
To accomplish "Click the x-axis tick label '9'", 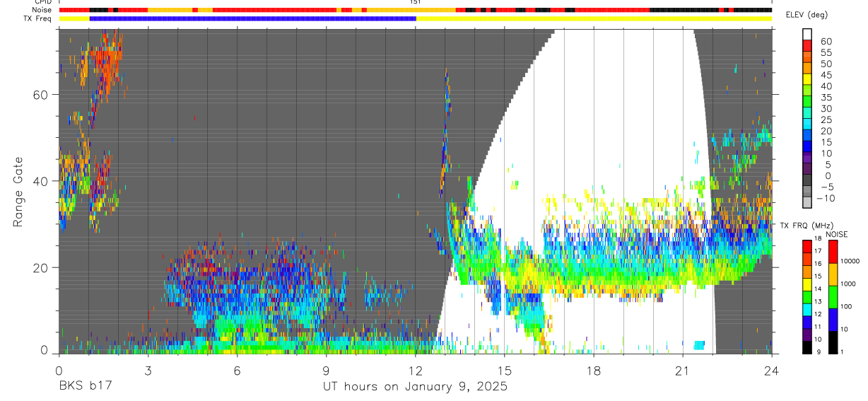I will [x=326, y=370].
